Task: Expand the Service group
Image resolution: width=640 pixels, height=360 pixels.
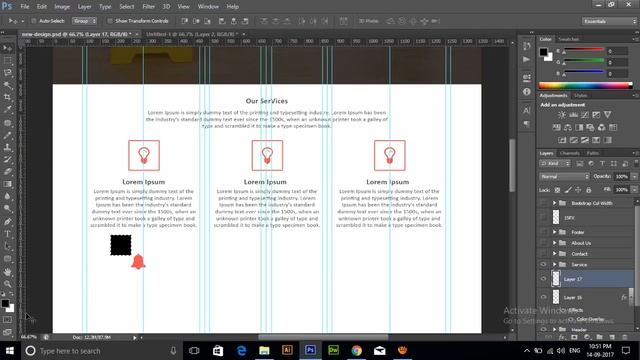Action: tap(554, 264)
